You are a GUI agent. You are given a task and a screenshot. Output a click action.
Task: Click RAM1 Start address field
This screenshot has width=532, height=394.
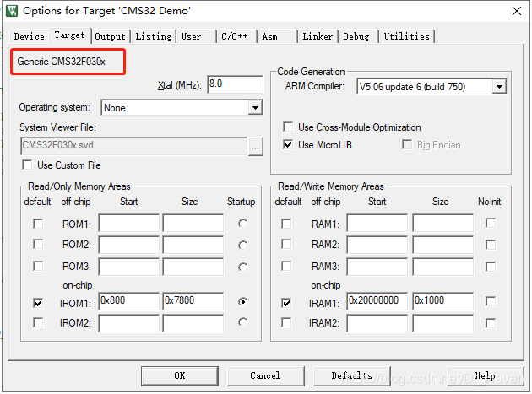click(377, 223)
